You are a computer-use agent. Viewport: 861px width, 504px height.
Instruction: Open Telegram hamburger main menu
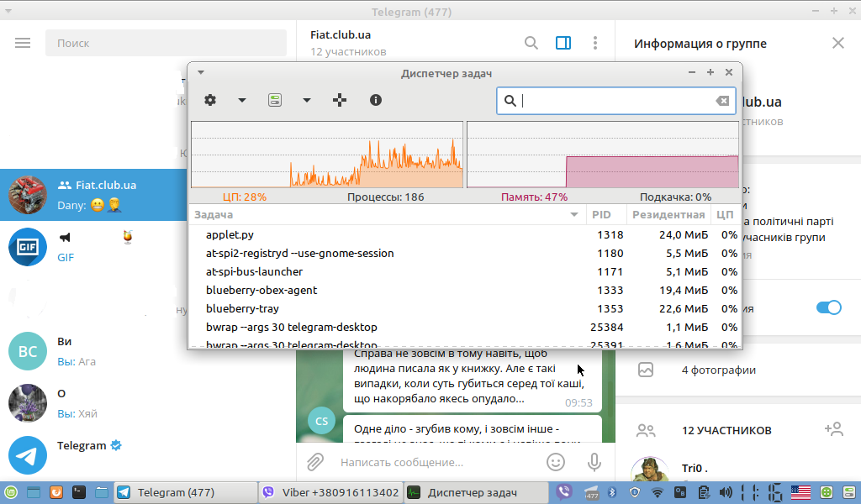[x=23, y=43]
